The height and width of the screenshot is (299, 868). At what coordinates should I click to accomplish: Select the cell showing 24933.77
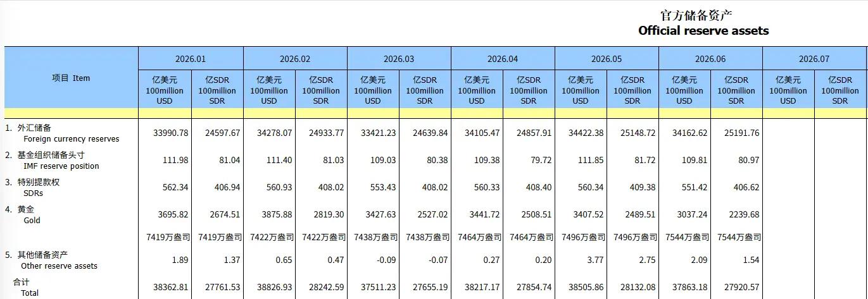(x=327, y=133)
